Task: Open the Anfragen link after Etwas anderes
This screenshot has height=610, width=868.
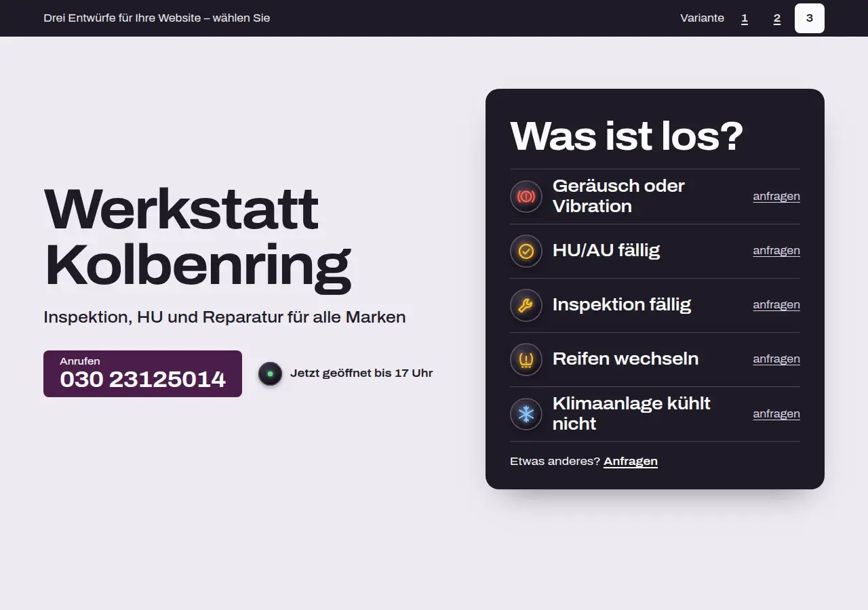Action: 631,462
